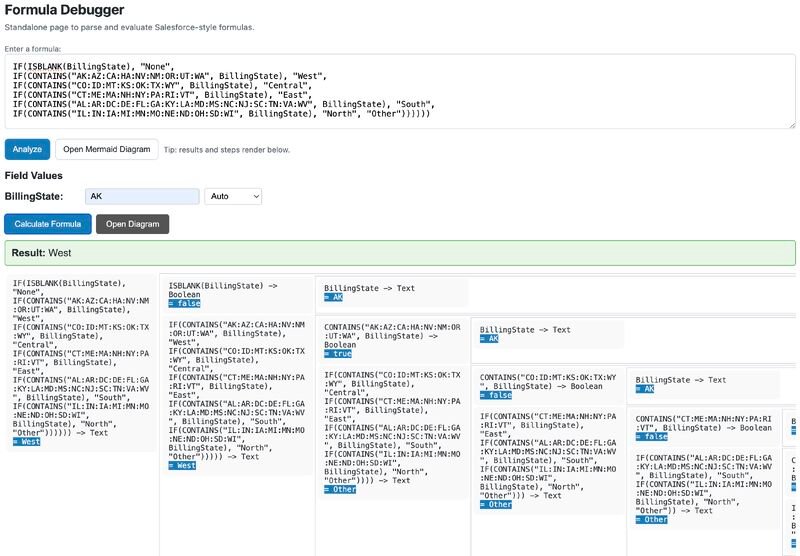Click '= AK' beside ISBLANK step
Image resolution: width=800 pixels, height=556 pixels.
click(334, 297)
